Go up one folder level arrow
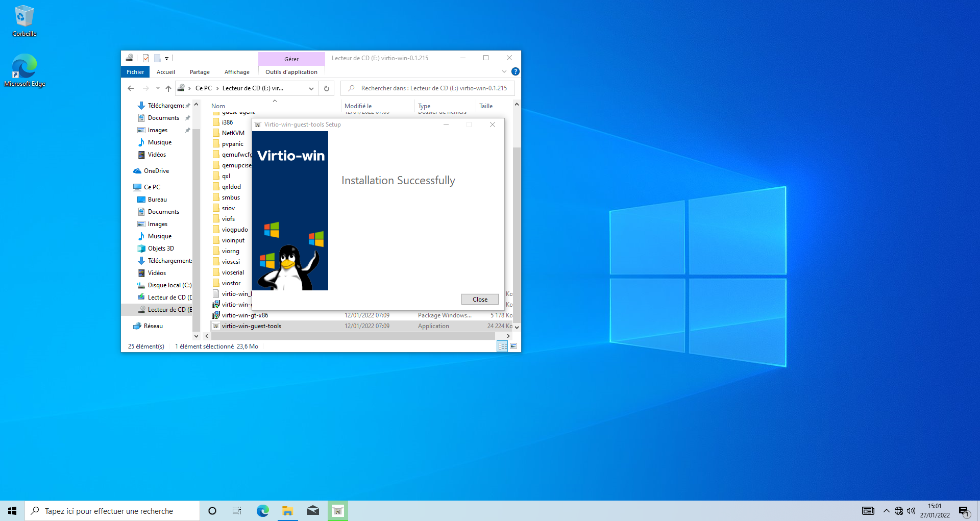This screenshot has height=521, width=980. (x=168, y=88)
